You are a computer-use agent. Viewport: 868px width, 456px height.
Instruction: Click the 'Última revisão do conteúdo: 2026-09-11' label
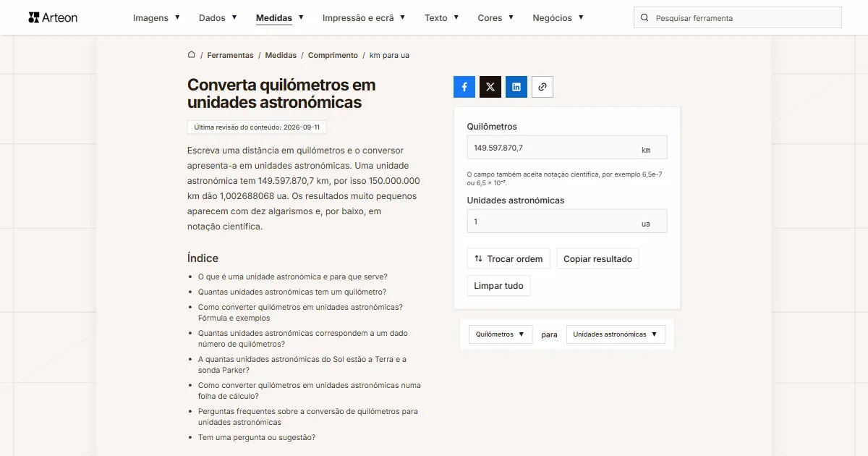[257, 127]
